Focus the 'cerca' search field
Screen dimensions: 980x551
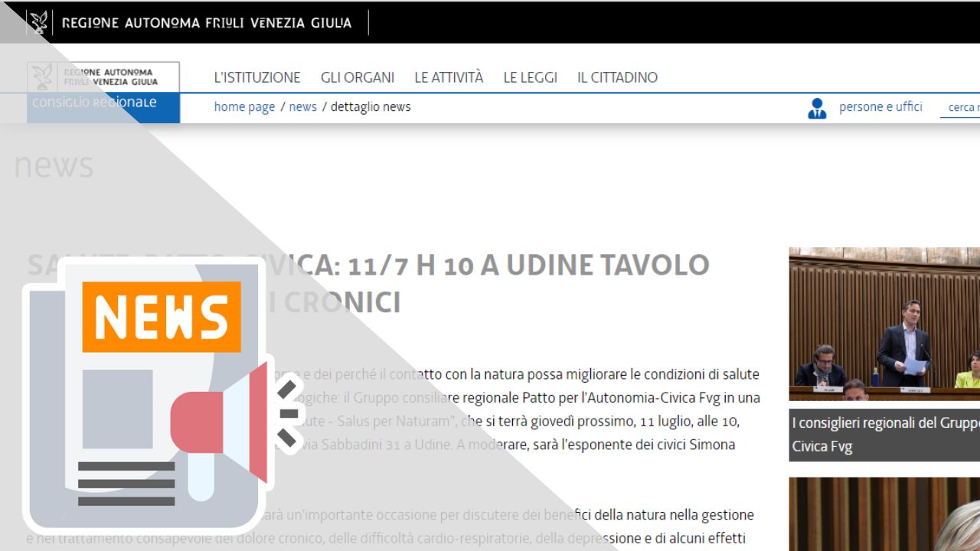coord(961,108)
